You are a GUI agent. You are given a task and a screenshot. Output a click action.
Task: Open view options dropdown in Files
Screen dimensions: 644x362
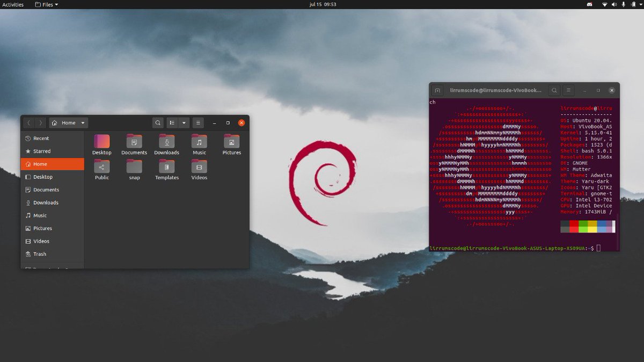tap(184, 123)
